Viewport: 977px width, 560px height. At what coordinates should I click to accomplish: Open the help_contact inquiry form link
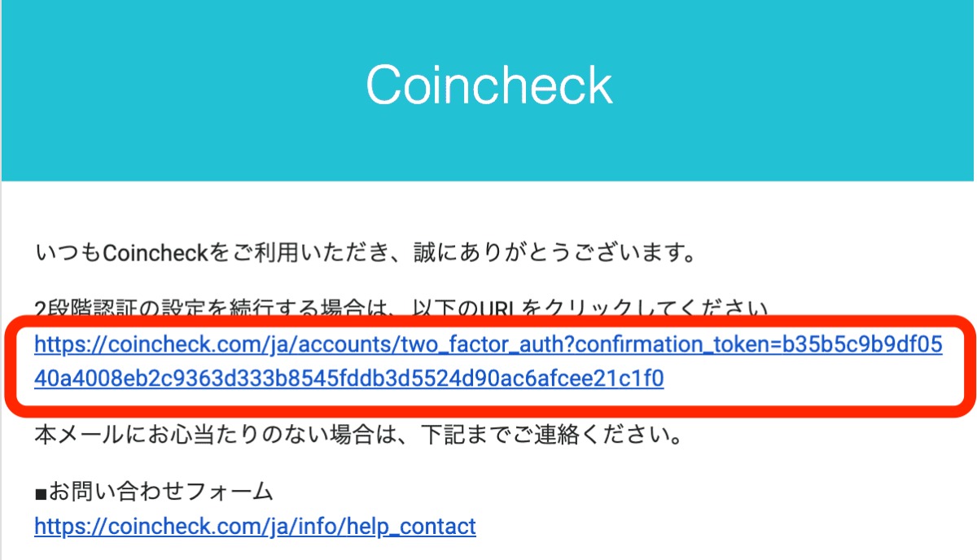[x=255, y=527]
